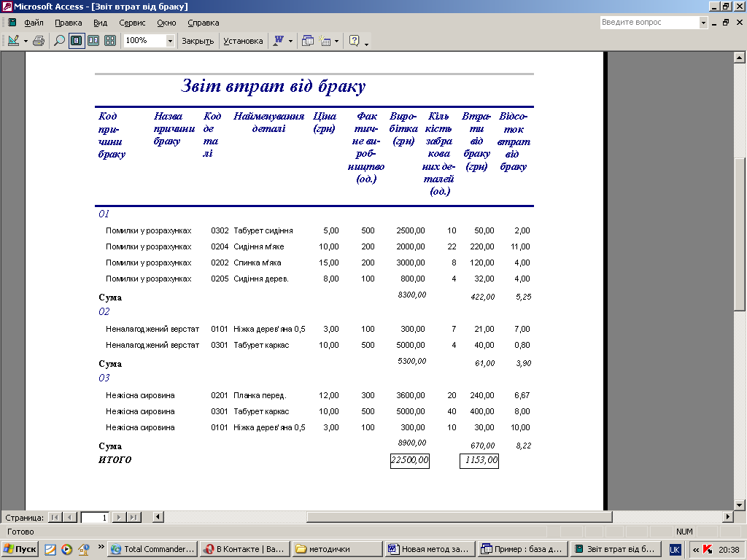Click the Access Help icon
Screen dimensions: 747x560
point(354,41)
